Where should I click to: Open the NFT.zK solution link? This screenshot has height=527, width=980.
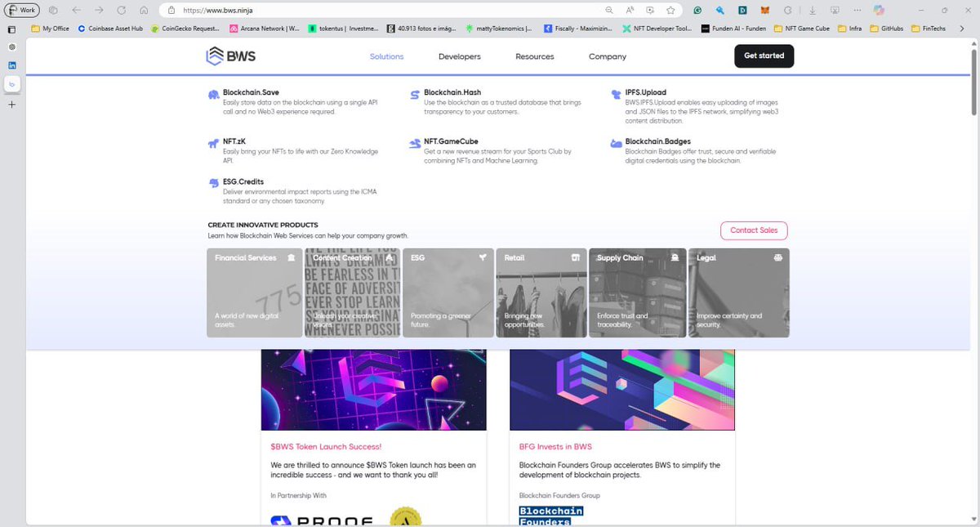(234, 141)
